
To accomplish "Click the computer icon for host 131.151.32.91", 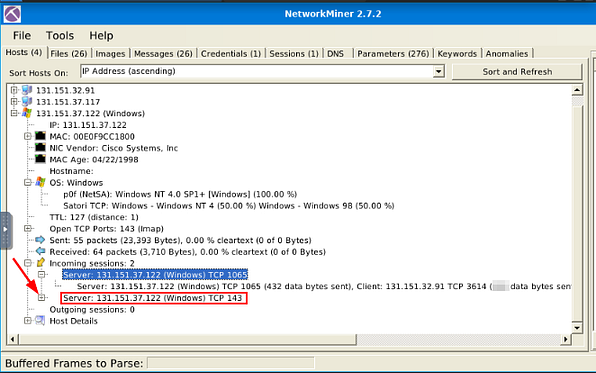I will pyautogui.click(x=27, y=90).
